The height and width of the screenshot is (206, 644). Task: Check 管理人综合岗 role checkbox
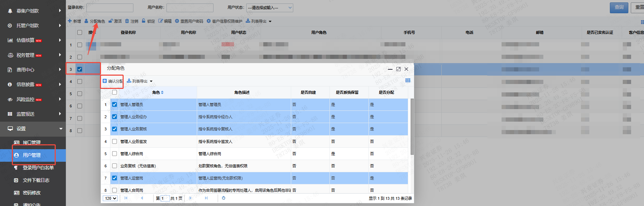pos(114,154)
